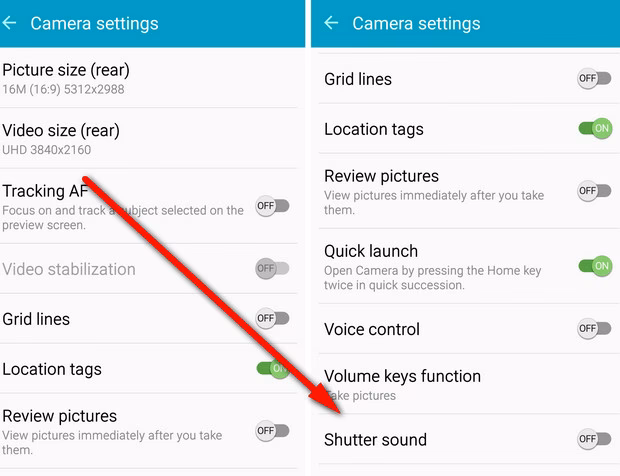
Task: Enable Grid lines in the right panel
Action: coord(594,78)
